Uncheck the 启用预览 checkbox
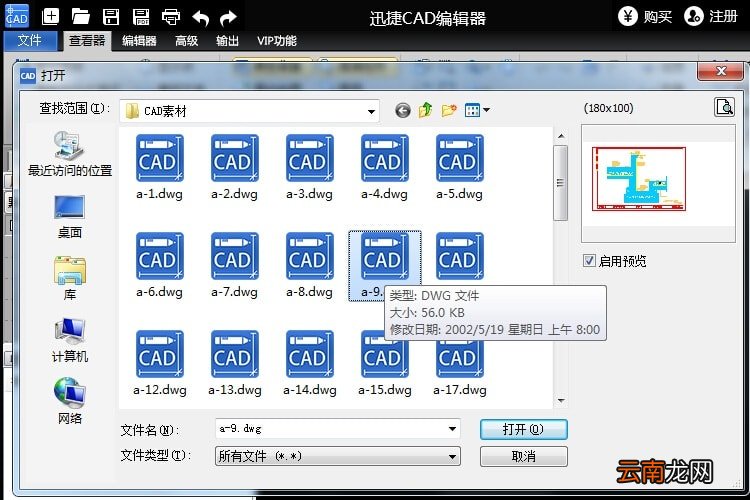Image resolution: width=750 pixels, height=500 pixels. (x=589, y=261)
